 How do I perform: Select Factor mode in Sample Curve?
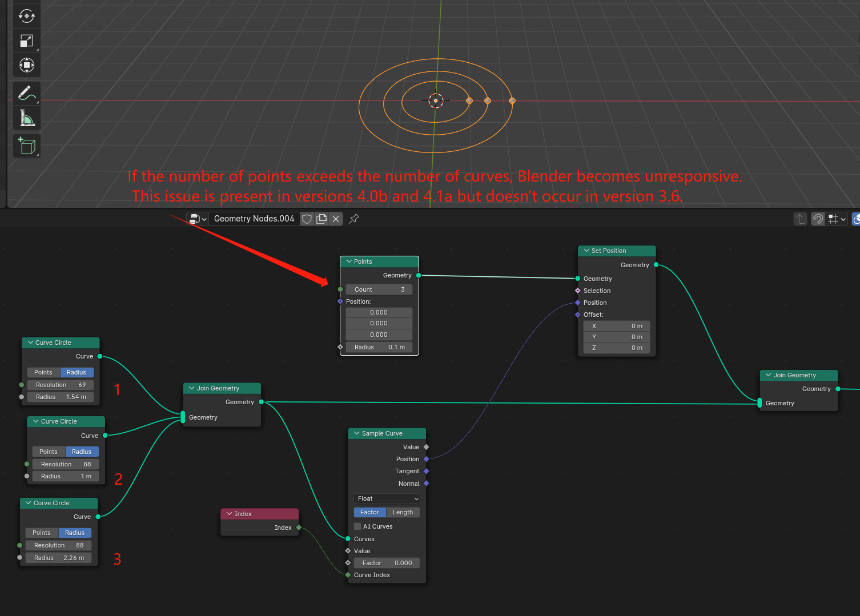click(x=369, y=512)
